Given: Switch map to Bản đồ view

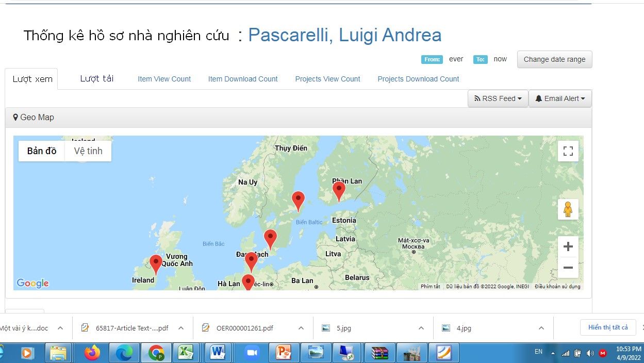Looking at the screenshot, I should [x=42, y=151].
